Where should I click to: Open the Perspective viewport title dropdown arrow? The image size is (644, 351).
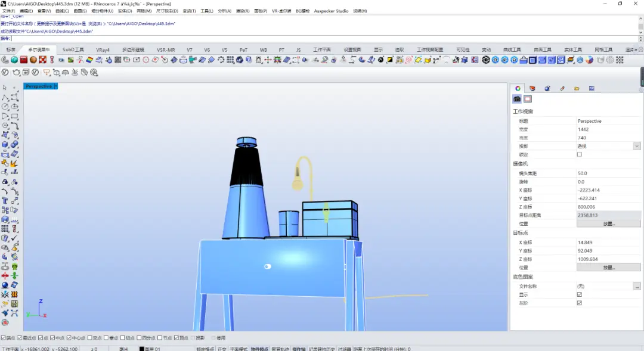(x=56, y=86)
